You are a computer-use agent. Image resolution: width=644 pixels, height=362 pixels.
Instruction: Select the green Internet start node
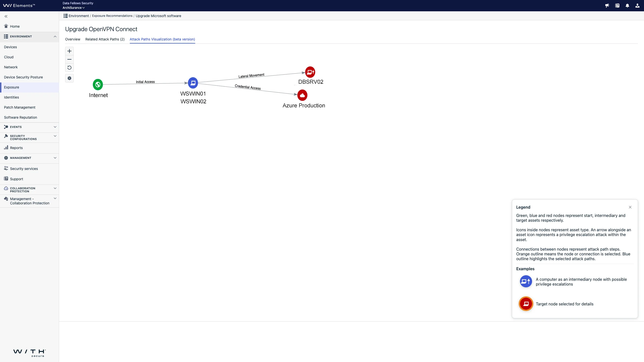(98, 84)
